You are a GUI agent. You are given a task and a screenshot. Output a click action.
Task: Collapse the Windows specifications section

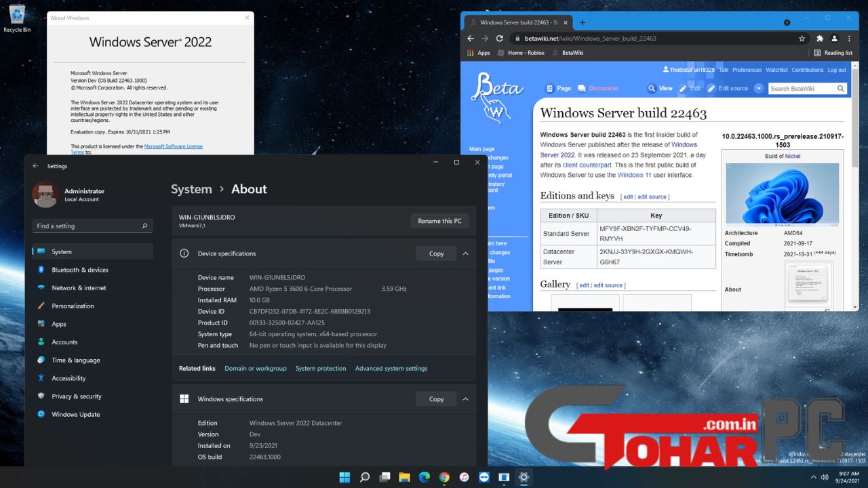(465, 399)
